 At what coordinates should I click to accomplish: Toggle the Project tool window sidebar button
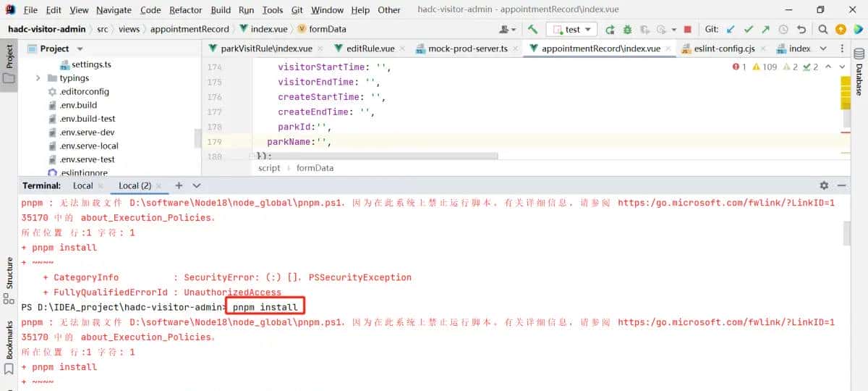9,64
